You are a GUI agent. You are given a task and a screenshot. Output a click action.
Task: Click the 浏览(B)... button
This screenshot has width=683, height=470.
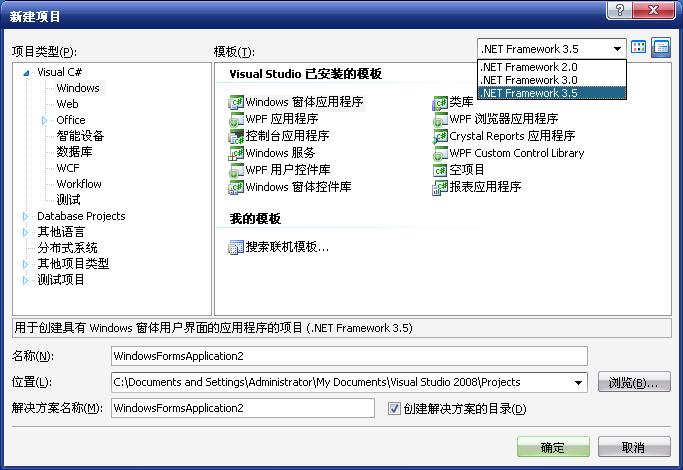[634, 382]
